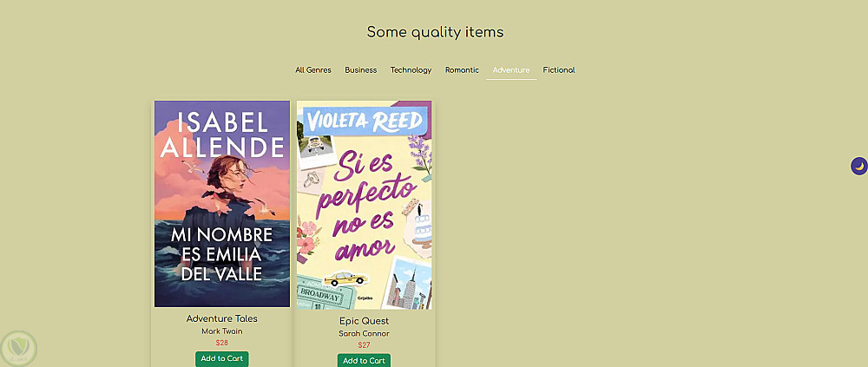The image size is (868, 367).
Task: Click author name Sarah Connor
Action: tap(364, 333)
